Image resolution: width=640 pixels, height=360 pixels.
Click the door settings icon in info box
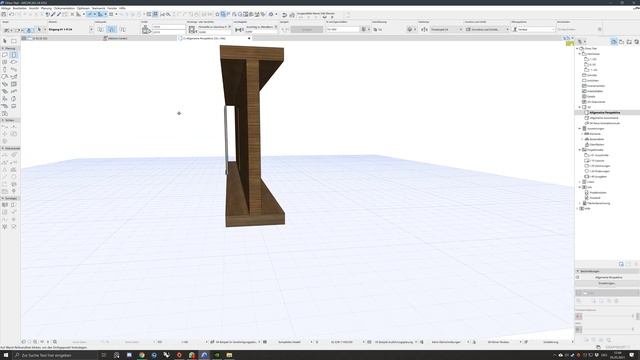tap(7, 30)
